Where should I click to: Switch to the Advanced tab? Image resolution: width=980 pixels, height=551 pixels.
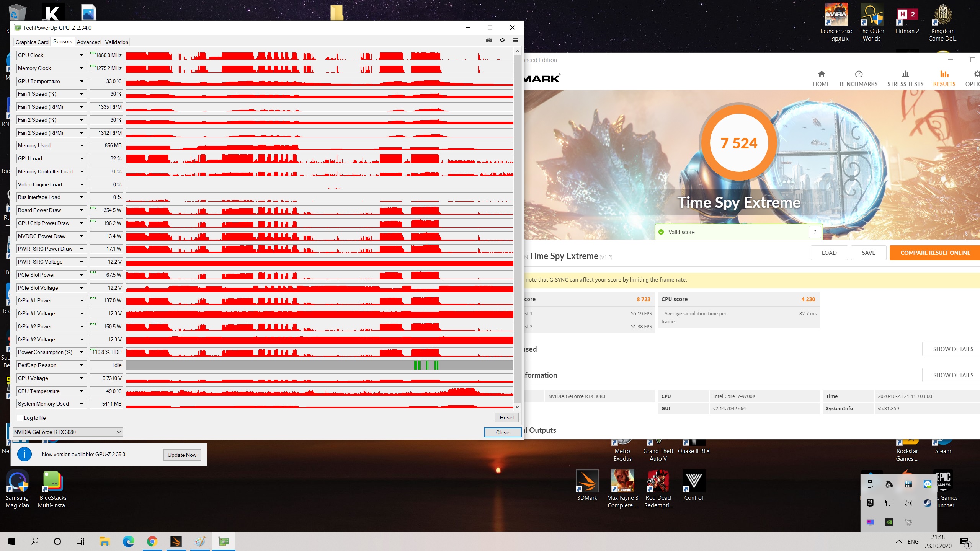coord(88,42)
